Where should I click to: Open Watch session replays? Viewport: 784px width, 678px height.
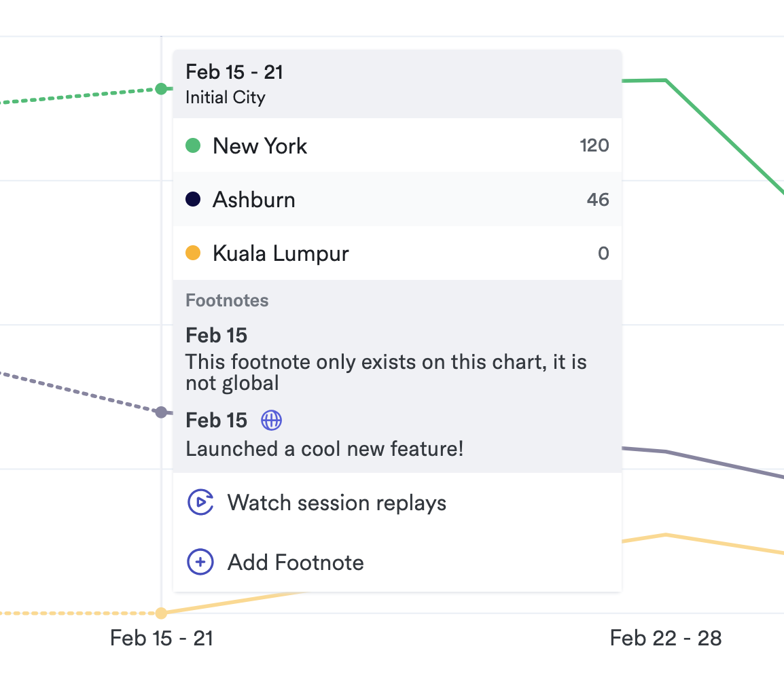pyautogui.click(x=337, y=503)
